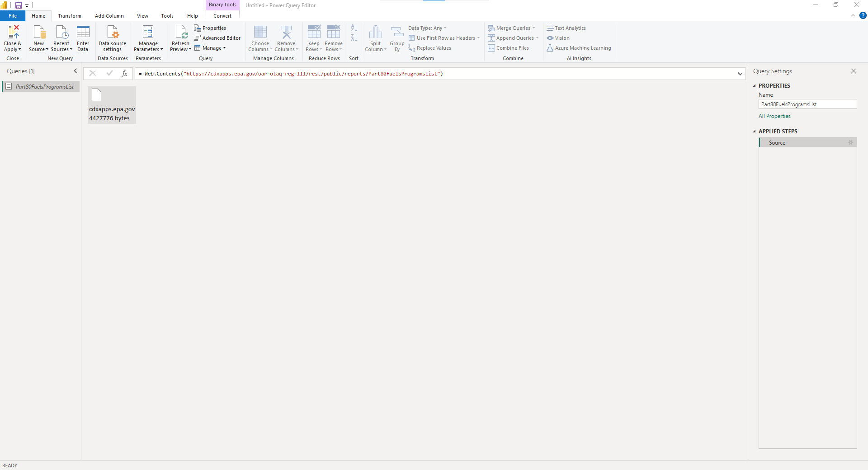Collapse the Queries pane chevron
The image size is (868, 470).
click(75, 71)
